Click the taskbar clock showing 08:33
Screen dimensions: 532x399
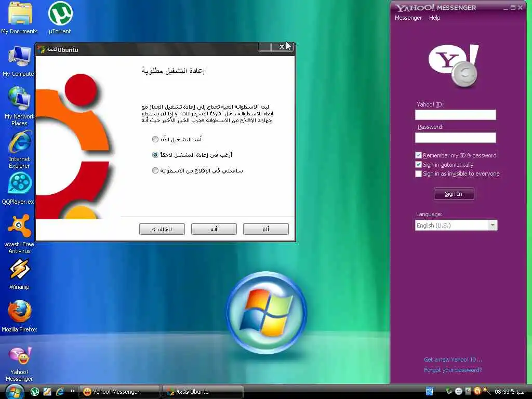510,392
